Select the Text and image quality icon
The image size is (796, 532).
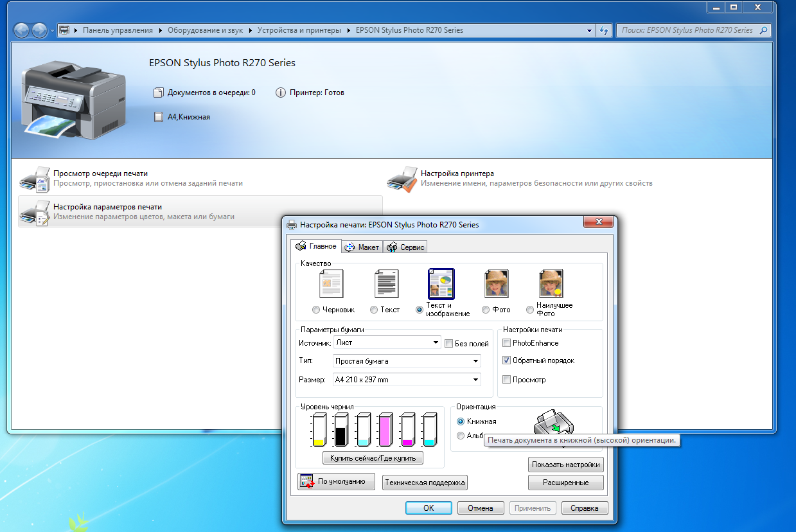point(441,284)
